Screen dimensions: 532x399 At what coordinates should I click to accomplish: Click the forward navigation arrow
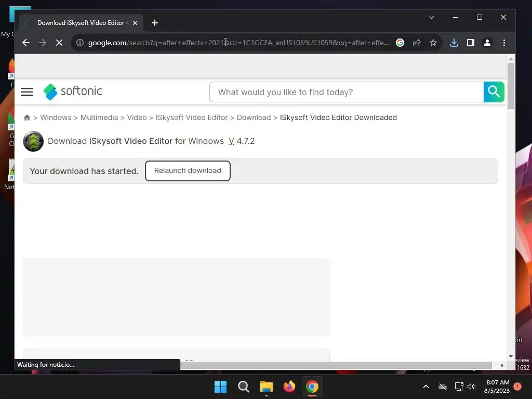point(43,43)
